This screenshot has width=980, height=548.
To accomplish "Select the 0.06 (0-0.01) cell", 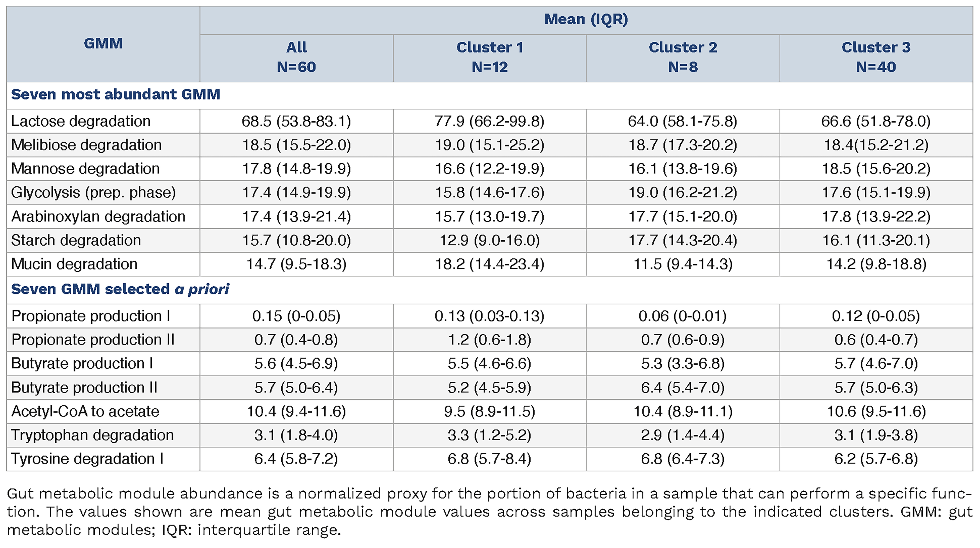I will [683, 316].
